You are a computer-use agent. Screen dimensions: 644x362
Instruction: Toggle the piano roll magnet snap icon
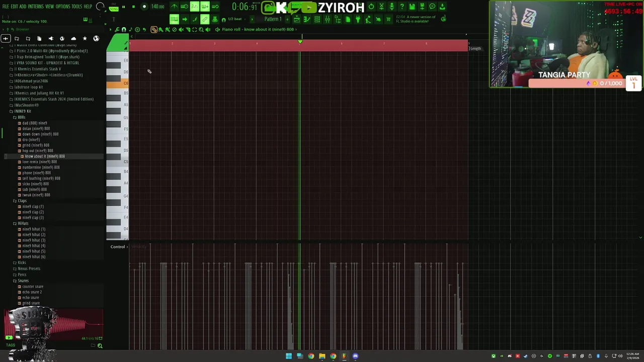pos(124,30)
